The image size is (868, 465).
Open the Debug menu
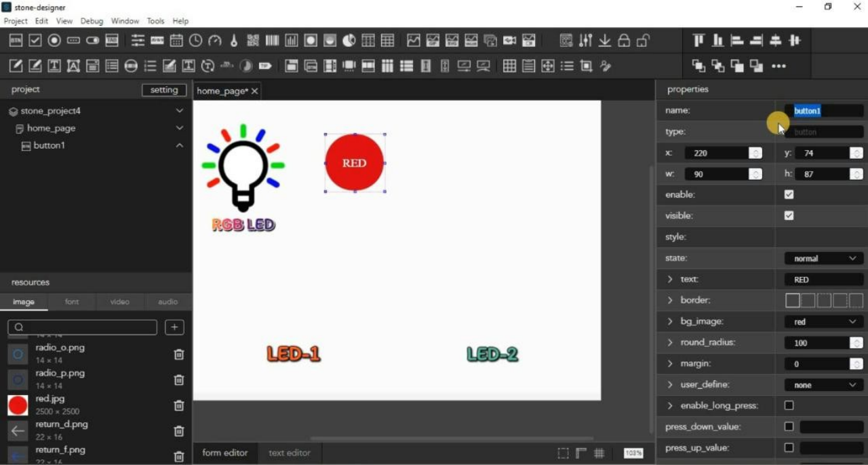pos(92,21)
